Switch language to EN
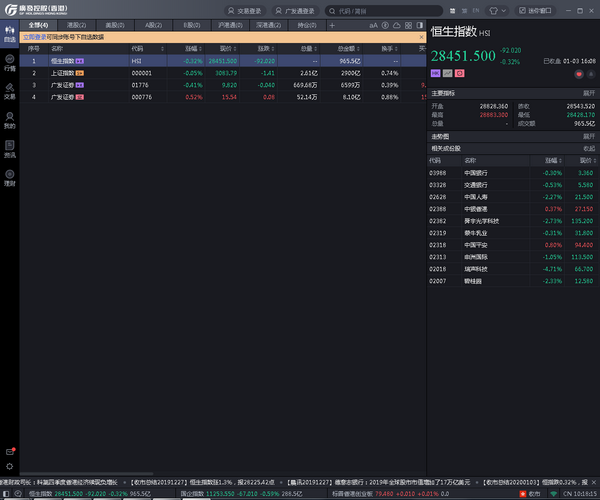This screenshot has height=500, width=600. tap(476, 11)
